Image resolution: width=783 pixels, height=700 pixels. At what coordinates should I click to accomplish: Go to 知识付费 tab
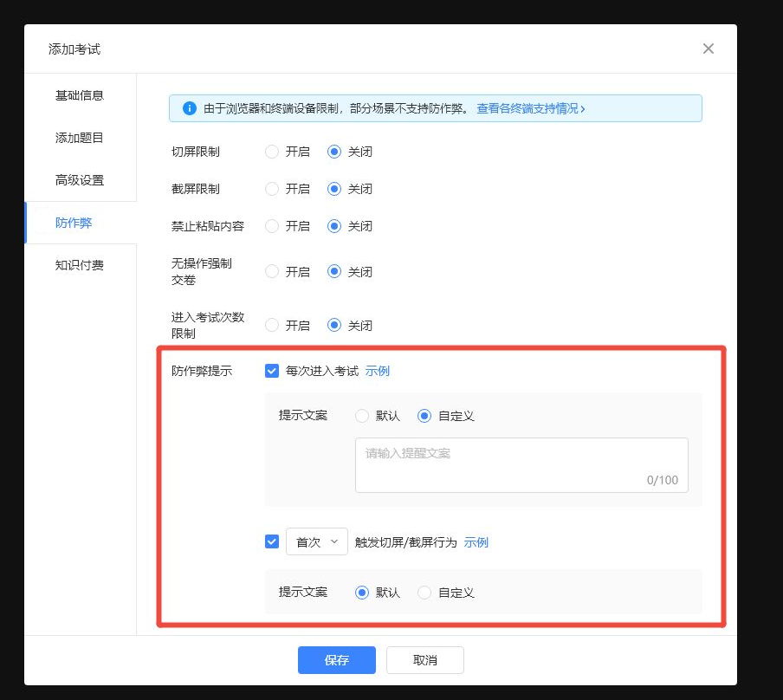point(80,265)
